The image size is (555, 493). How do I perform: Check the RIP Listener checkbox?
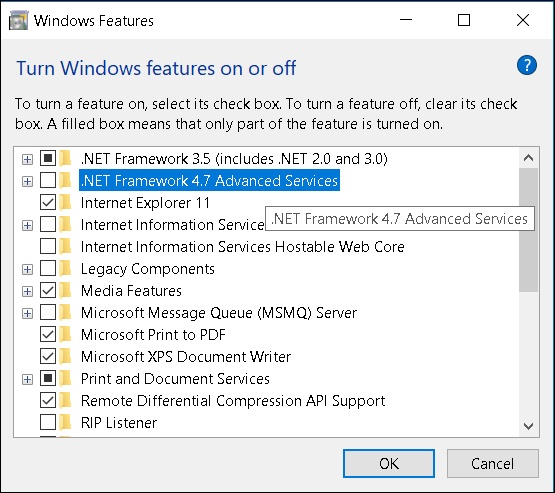tap(48, 423)
